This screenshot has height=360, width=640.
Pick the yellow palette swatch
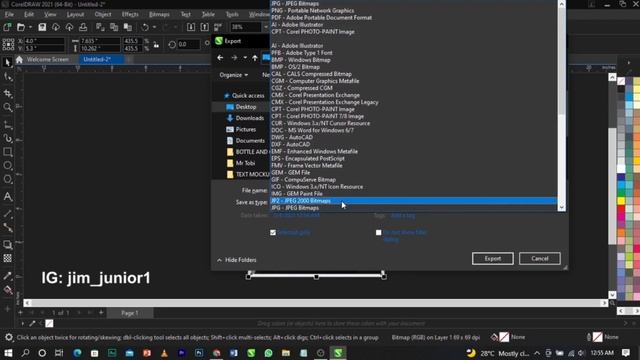[x=621, y=201]
